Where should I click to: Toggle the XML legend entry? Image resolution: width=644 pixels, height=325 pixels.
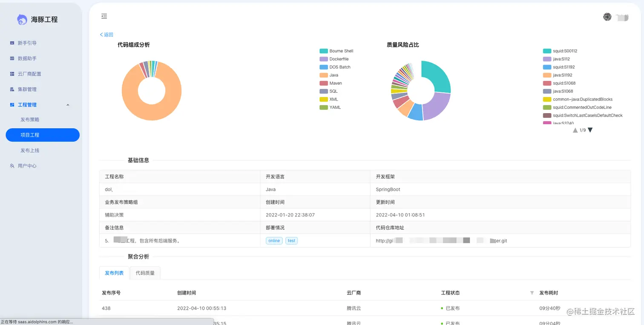(x=329, y=100)
